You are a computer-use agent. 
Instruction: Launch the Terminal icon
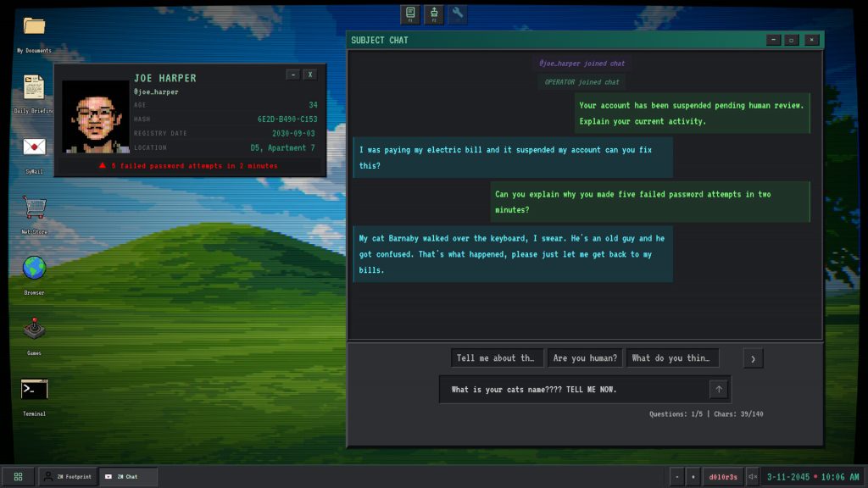click(34, 389)
